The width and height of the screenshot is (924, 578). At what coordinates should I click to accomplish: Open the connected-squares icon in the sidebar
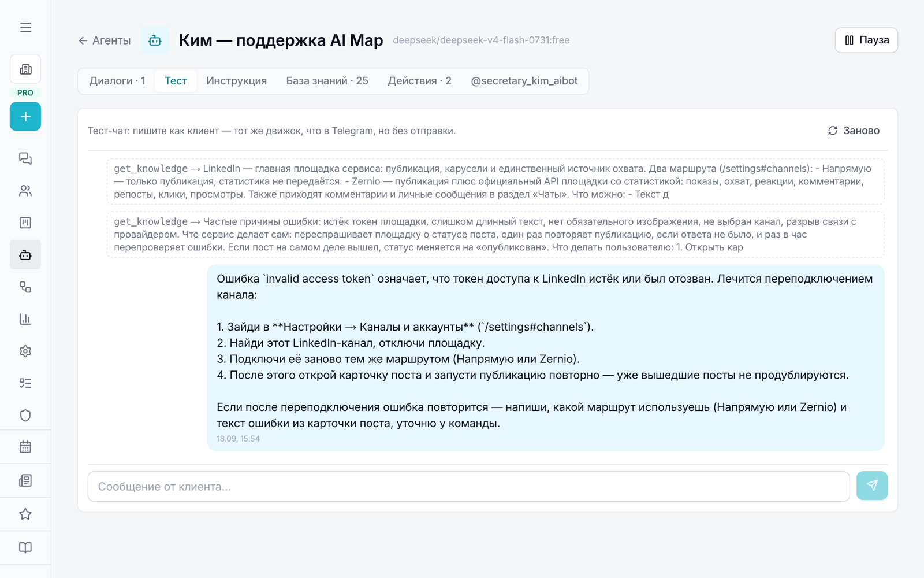(25, 287)
